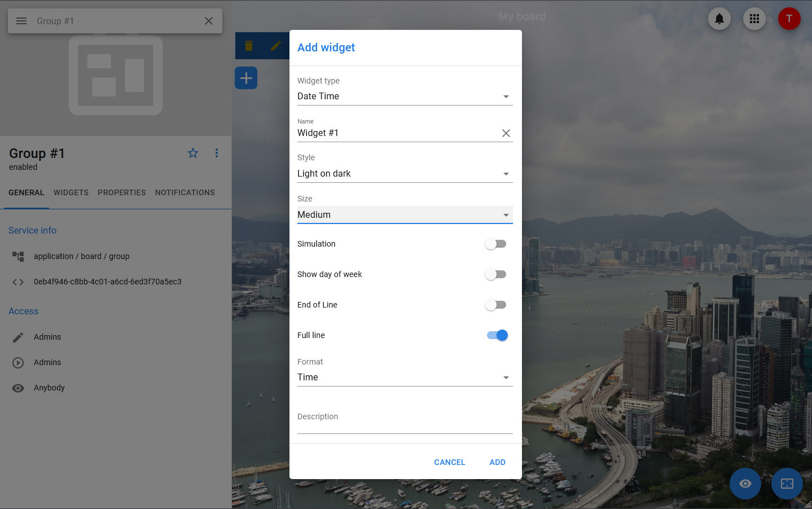Open the apps grid menu
The image size is (812, 509).
pos(754,19)
